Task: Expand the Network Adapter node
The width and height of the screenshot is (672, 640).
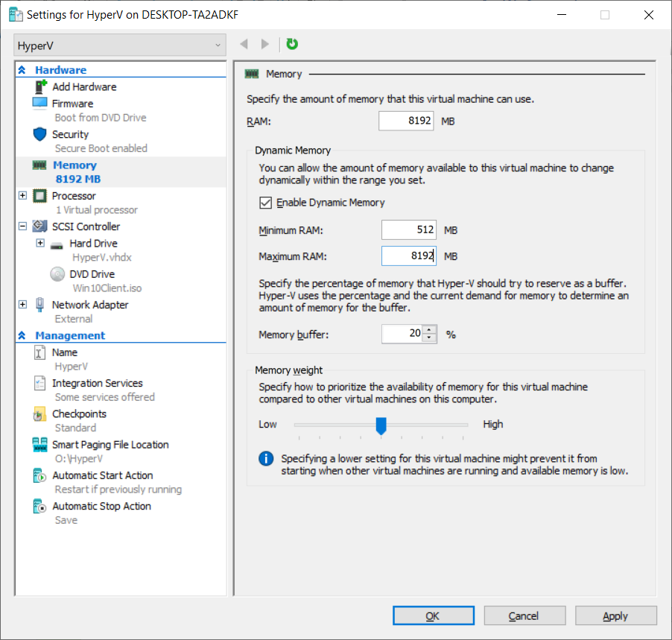Action: pos(22,305)
